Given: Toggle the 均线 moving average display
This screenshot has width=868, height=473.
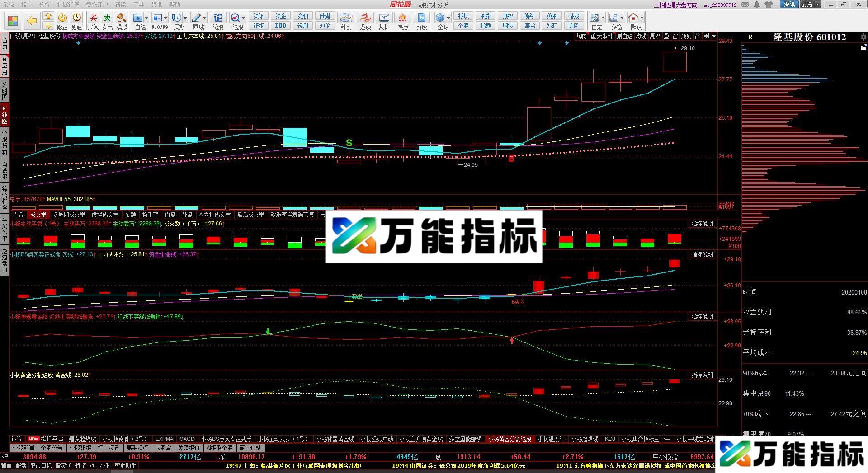Looking at the screenshot, I should coord(641,37).
